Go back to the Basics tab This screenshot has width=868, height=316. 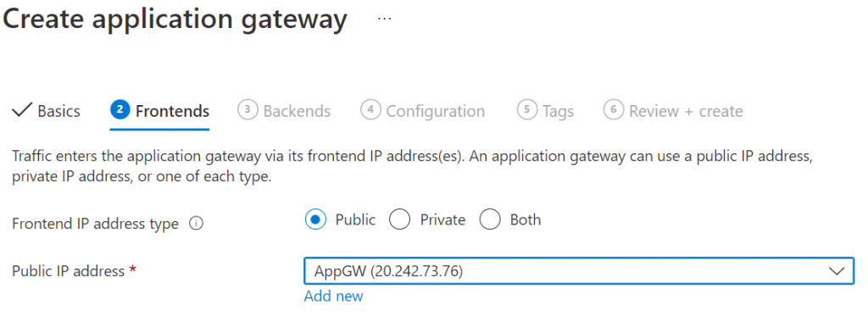tap(58, 111)
